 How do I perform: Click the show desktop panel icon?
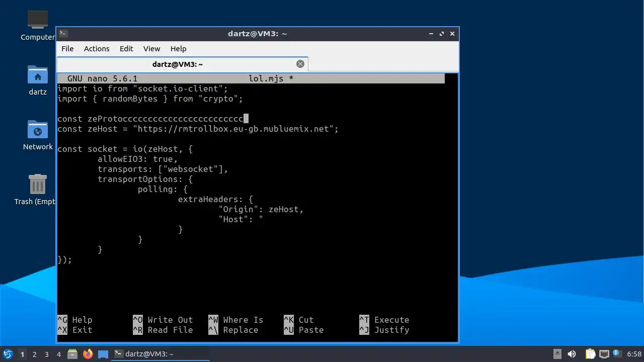pyautogui.click(x=103, y=354)
